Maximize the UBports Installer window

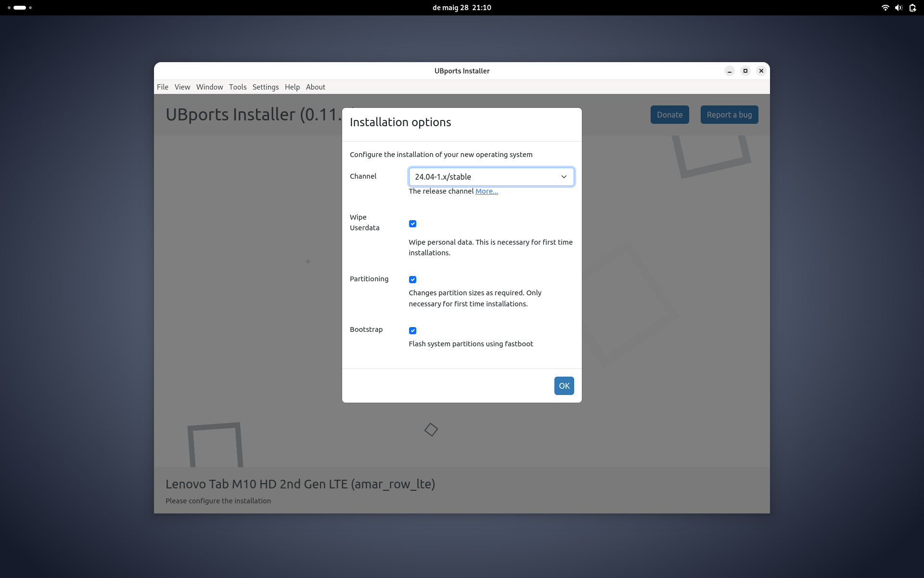click(x=745, y=71)
